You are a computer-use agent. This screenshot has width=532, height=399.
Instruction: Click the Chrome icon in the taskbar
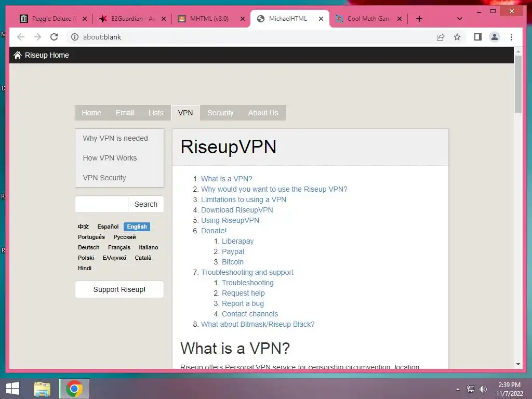pyautogui.click(x=74, y=389)
